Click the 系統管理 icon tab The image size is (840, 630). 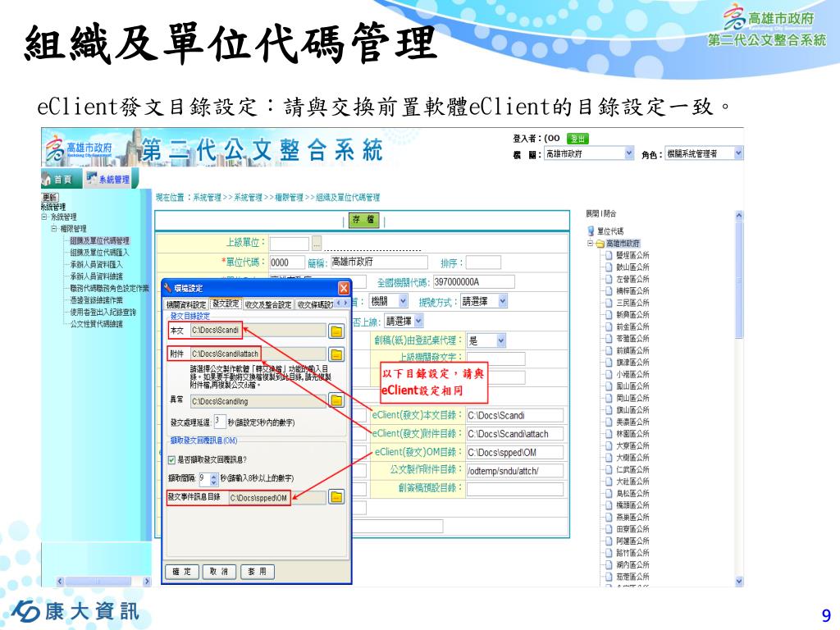[109, 179]
